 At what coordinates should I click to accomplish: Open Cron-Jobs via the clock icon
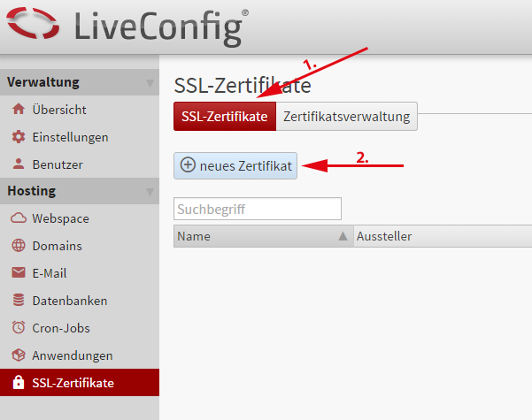click(18, 328)
